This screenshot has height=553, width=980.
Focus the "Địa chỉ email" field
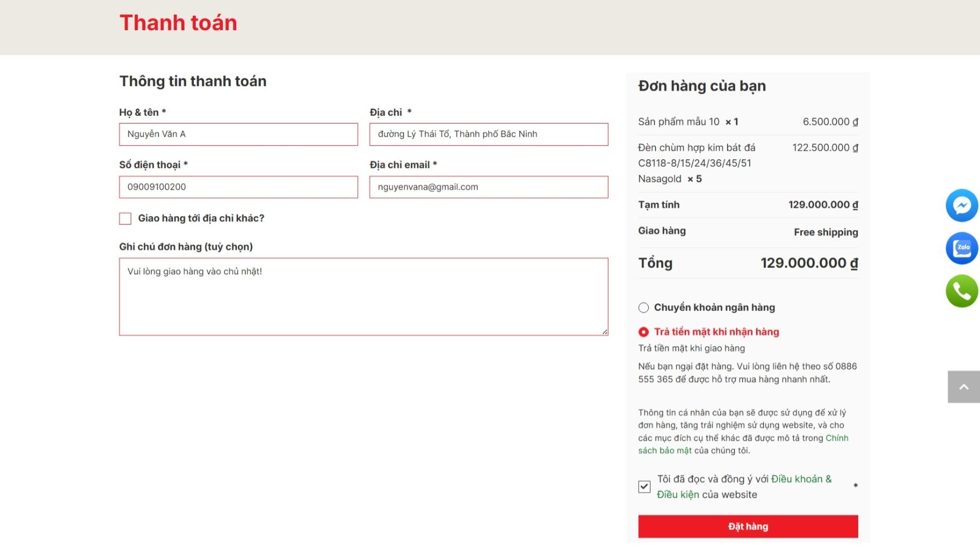click(489, 187)
